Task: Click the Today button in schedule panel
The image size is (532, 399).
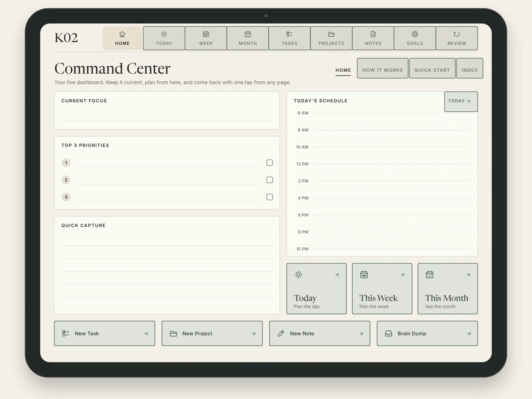Action: 461,101
